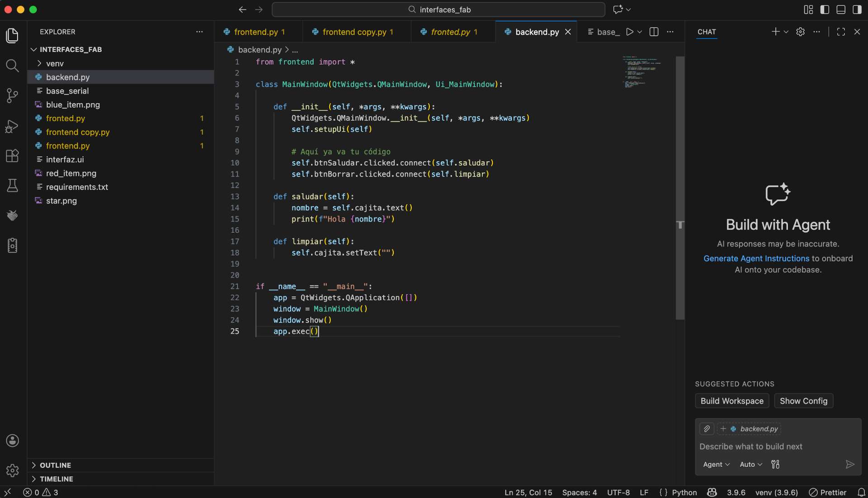Screen dimensions: 868x498
Task: Click the code minimap
Action: (x=642, y=71)
